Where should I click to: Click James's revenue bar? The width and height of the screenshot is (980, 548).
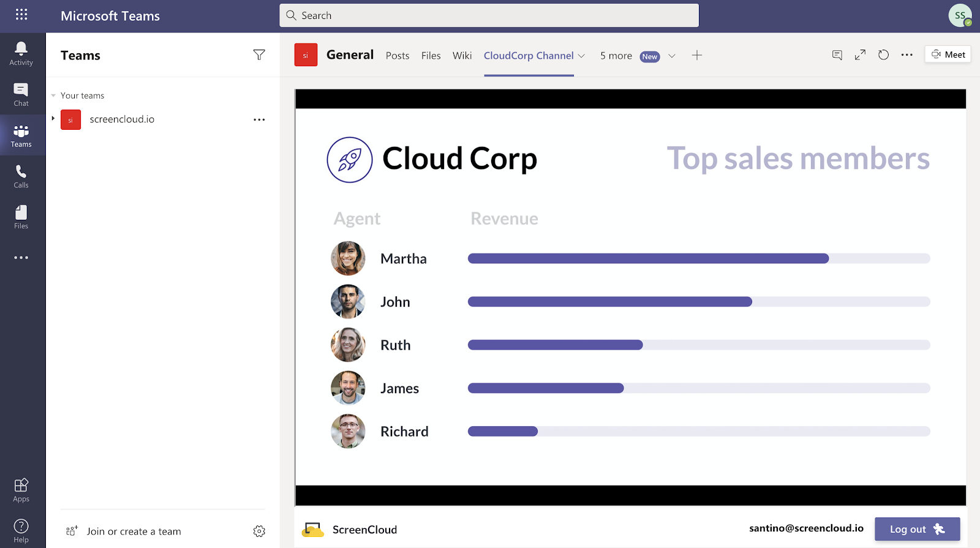coord(699,388)
